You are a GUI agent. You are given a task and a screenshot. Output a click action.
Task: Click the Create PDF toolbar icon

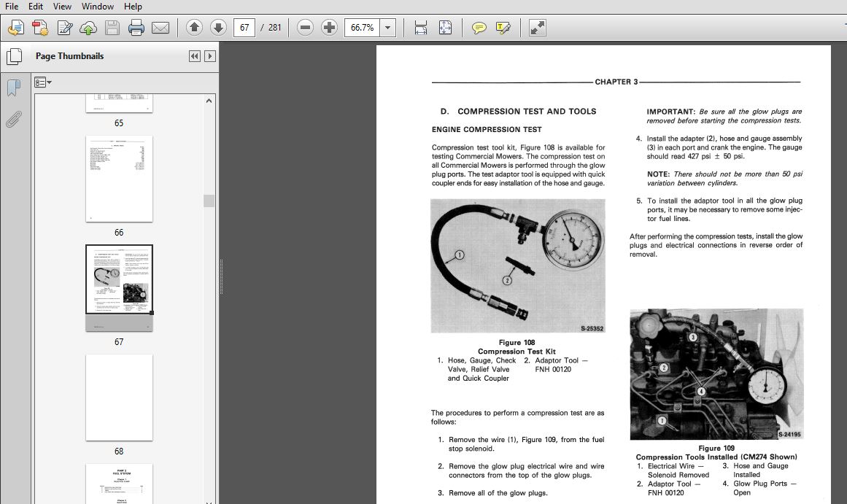16,28
